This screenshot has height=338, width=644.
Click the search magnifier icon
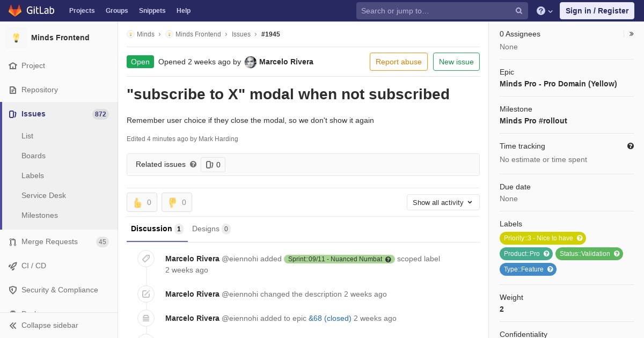coord(519,11)
